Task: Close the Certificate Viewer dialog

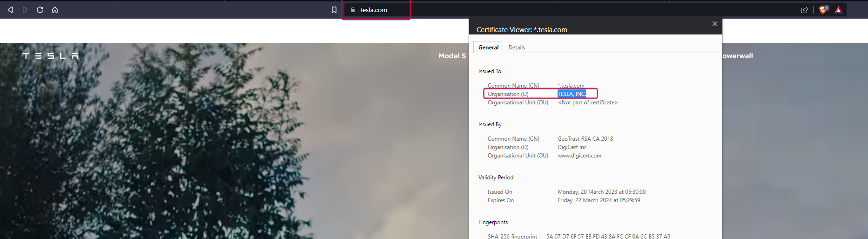Action: 715,24
